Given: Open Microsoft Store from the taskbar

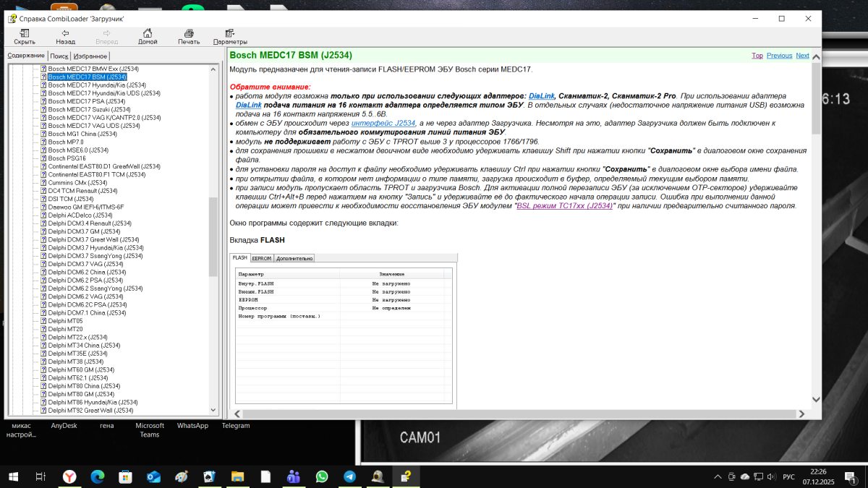Looking at the screenshot, I should tap(125, 476).
